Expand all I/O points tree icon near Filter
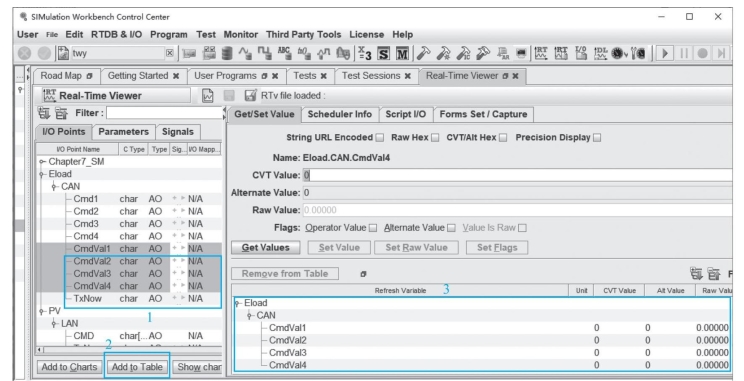Image resolution: width=744 pixels, height=381 pixels. (44, 113)
